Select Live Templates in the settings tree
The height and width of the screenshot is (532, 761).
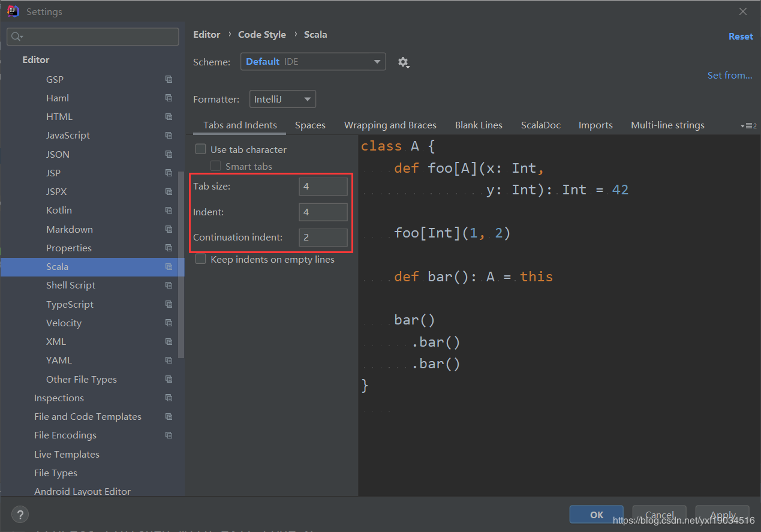pyautogui.click(x=67, y=454)
